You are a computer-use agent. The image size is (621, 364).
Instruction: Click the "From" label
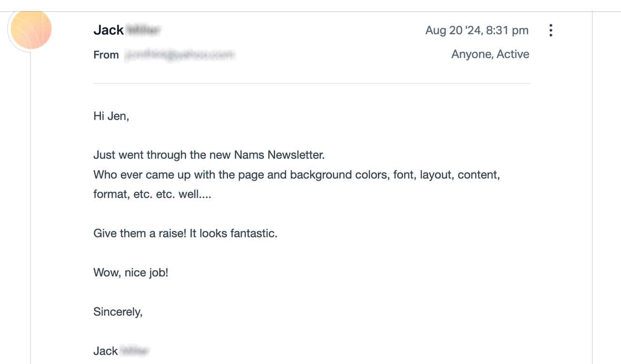[x=106, y=55]
